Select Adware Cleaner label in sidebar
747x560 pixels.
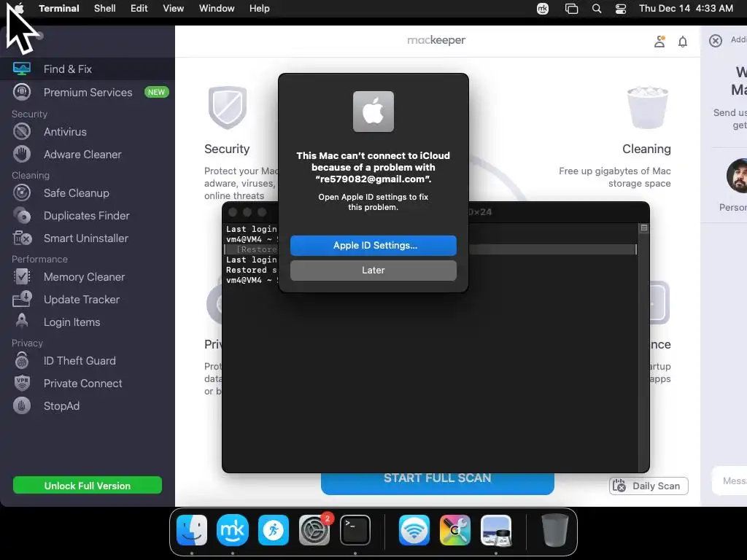click(x=83, y=155)
